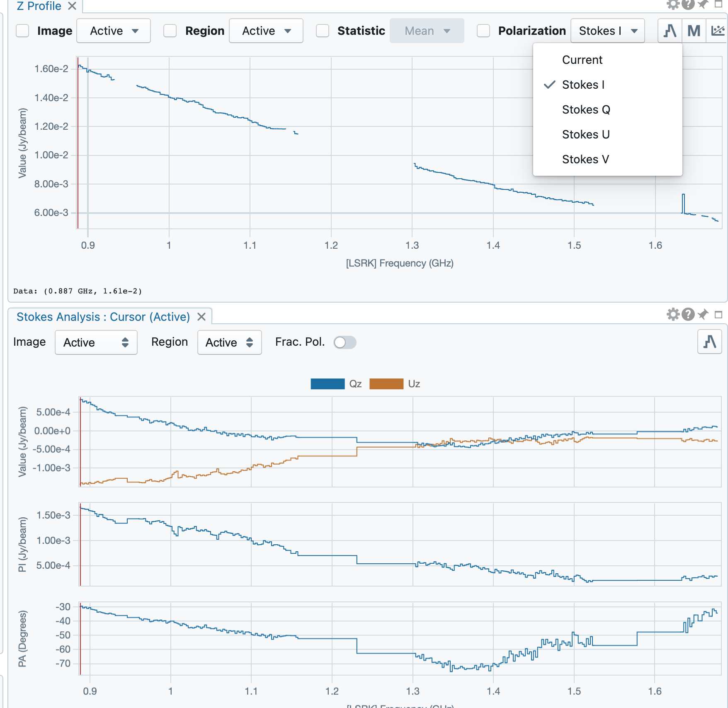
Task: Select Stokes Q from the polarization menu
Action: [x=586, y=109]
